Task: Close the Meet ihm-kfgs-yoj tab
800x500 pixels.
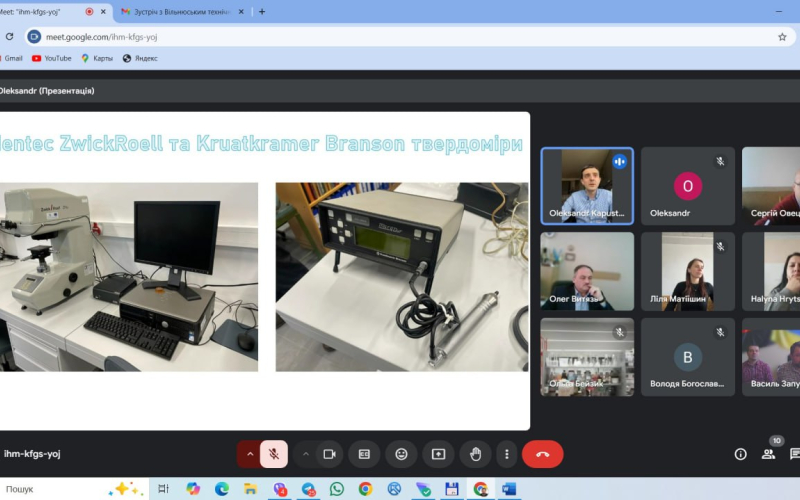Action: tap(103, 12)
